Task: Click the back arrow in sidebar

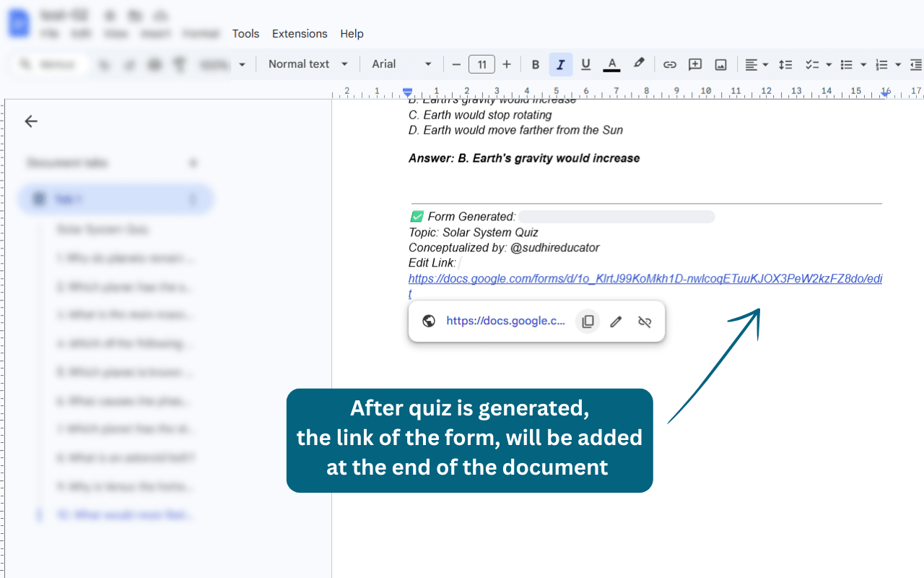Action: pos(31,121)
